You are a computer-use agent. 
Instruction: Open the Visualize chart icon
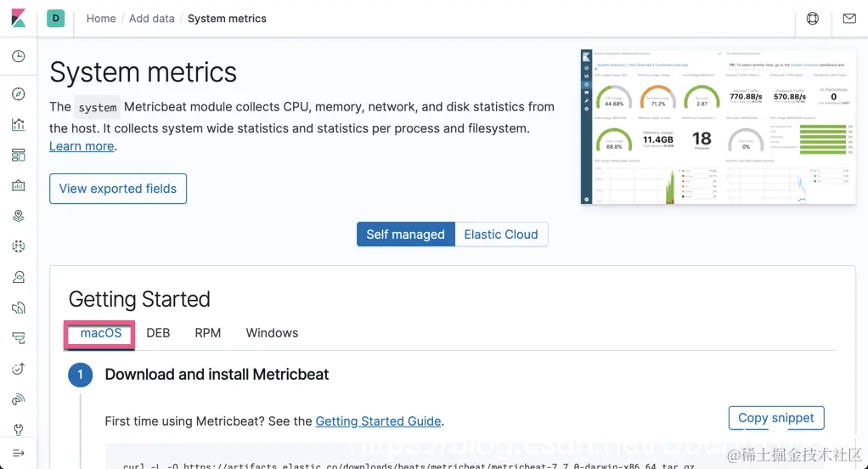[x=19, y=125]
